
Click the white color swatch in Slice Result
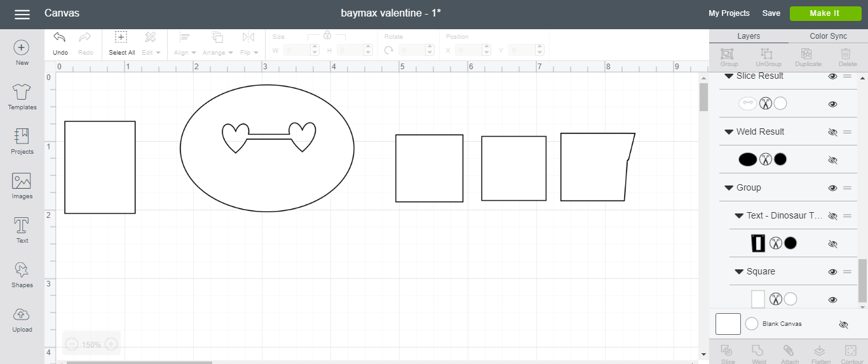(780, 104)
